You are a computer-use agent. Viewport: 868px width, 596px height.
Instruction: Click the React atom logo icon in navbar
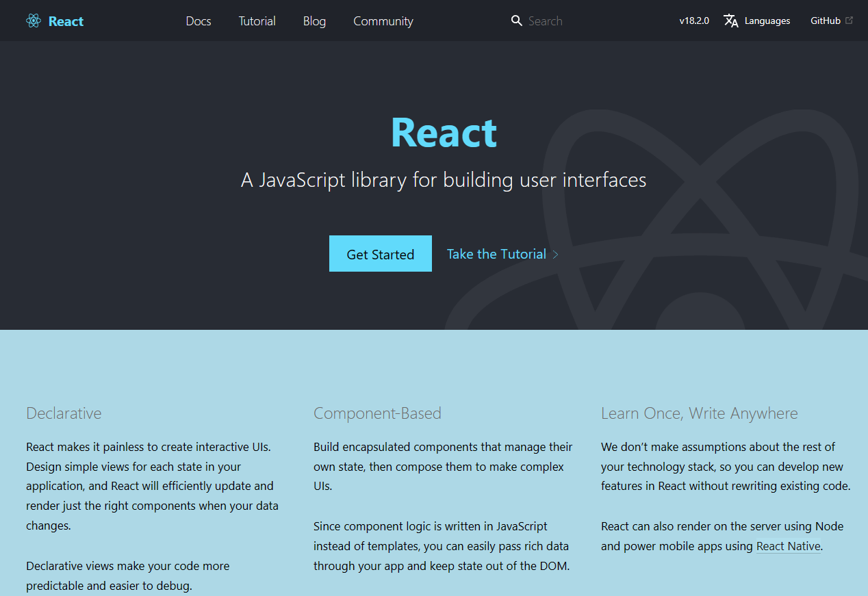pos(34,21)
